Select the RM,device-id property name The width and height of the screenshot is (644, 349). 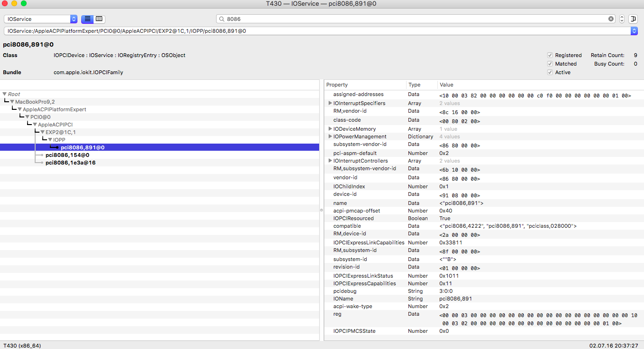pyautogui.click(x=350, y=233)
